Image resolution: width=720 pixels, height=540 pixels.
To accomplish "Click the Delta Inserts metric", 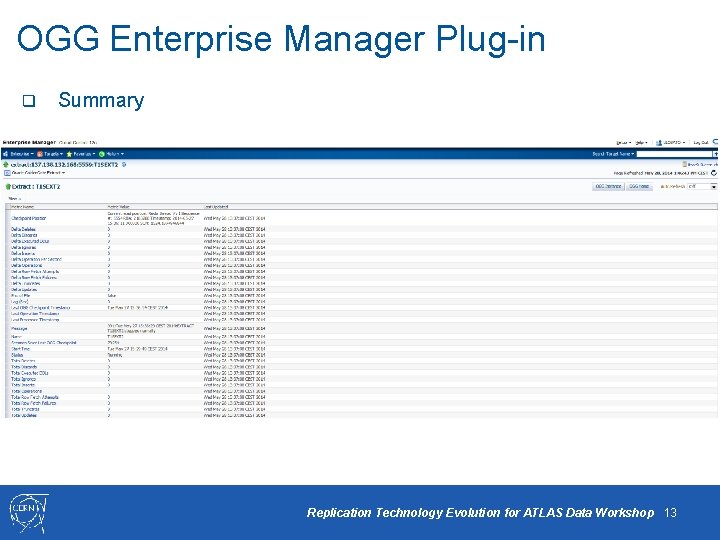I will tap(23, 253).
